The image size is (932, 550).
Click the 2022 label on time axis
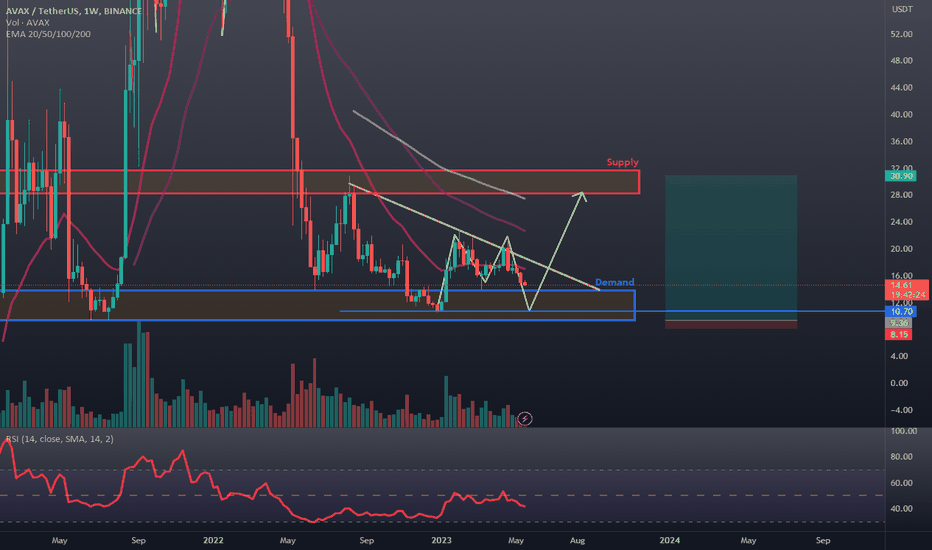(213, 540)
